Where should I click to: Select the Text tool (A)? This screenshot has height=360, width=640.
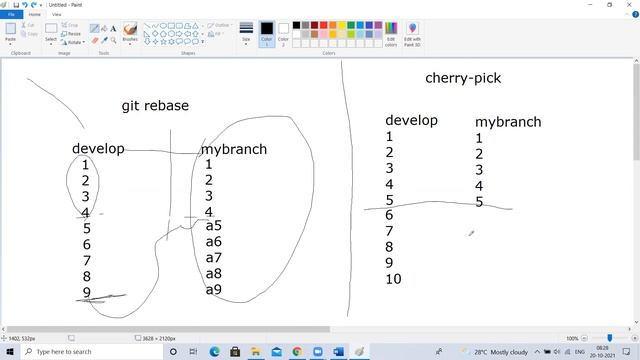pyautogui.click(x=113, y=28)
